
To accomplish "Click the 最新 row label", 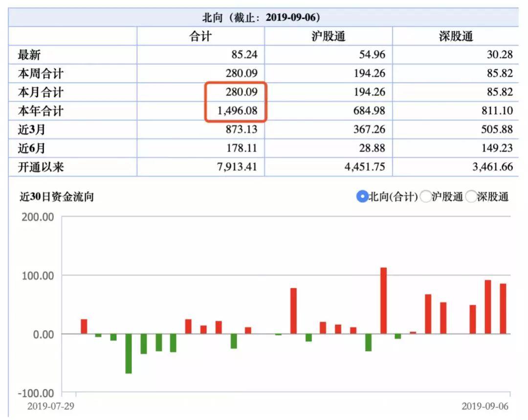I will coord(29,55).
